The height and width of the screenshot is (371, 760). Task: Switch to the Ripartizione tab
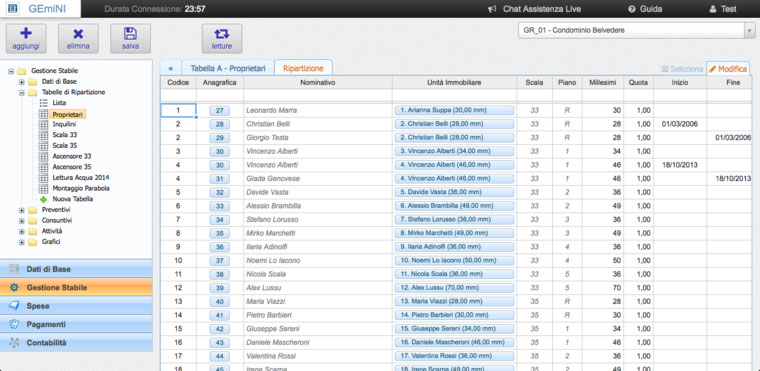tap(303, 68)
